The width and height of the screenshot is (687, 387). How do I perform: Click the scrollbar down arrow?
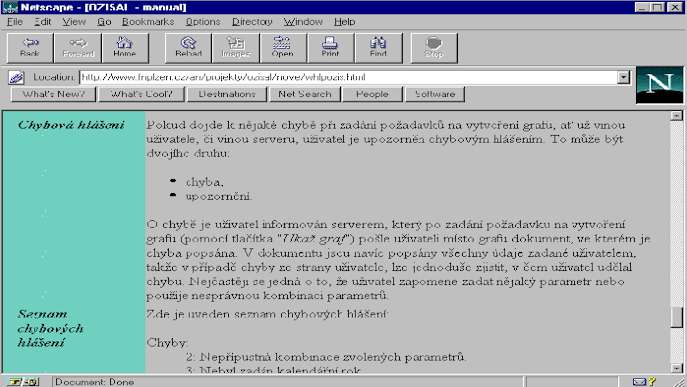coord(676,368)
